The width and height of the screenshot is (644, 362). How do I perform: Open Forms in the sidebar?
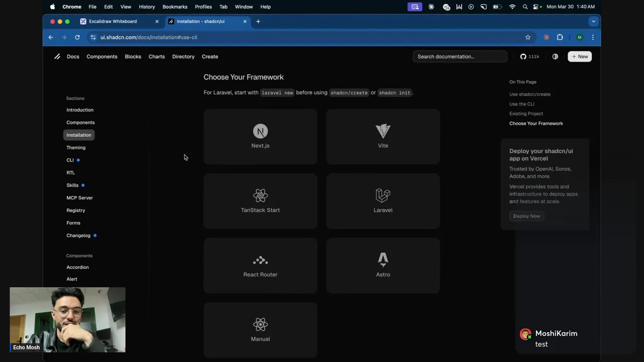[x=73, y=223]
